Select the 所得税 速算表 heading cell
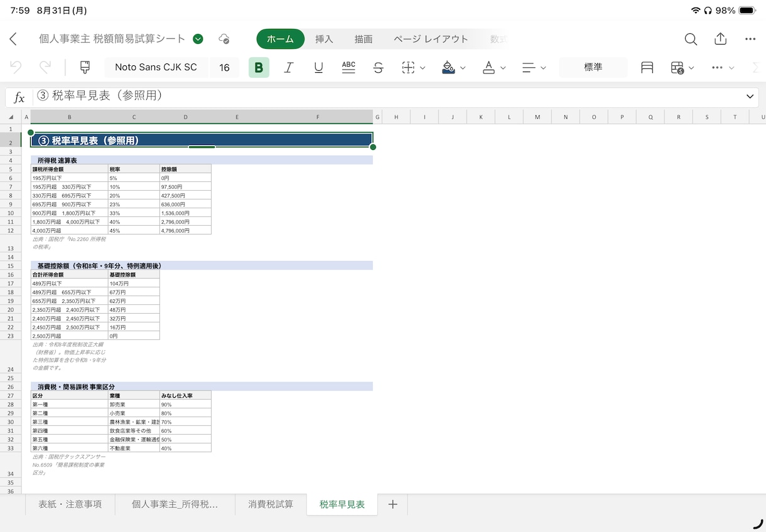Viewport: 766px width, 532px height. coord(202,161)
